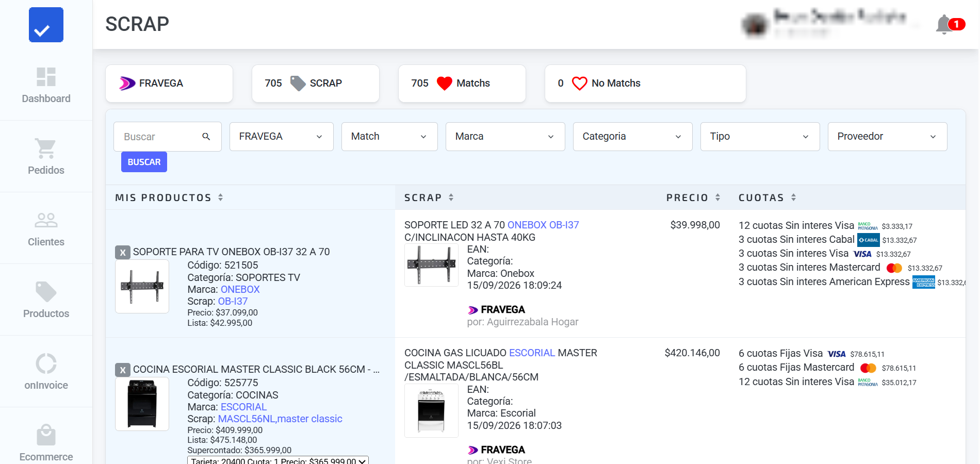The width and height of the screenshot is (980, 464).
Task: Click the outlined heart No Matchs icon
Action: [x=579, y=84]
